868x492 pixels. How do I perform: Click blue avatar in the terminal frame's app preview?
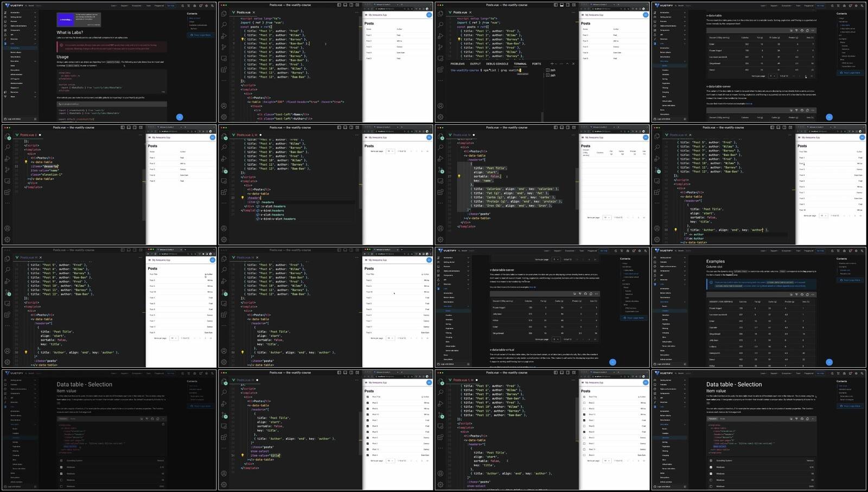pos(646,15)
